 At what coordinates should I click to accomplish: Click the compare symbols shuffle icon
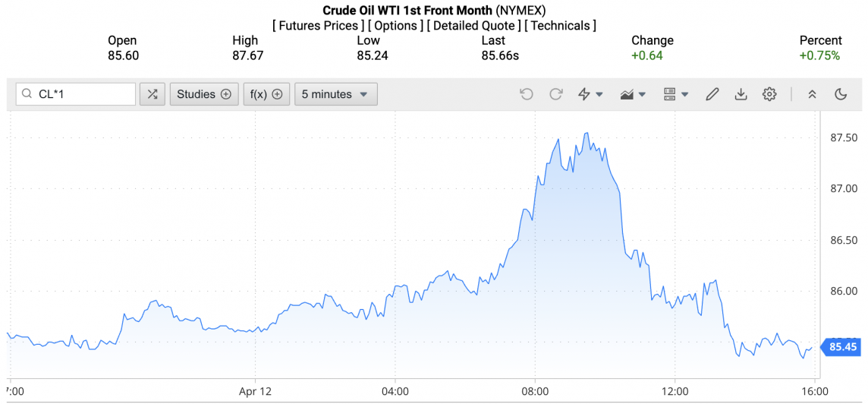(153, 94)
